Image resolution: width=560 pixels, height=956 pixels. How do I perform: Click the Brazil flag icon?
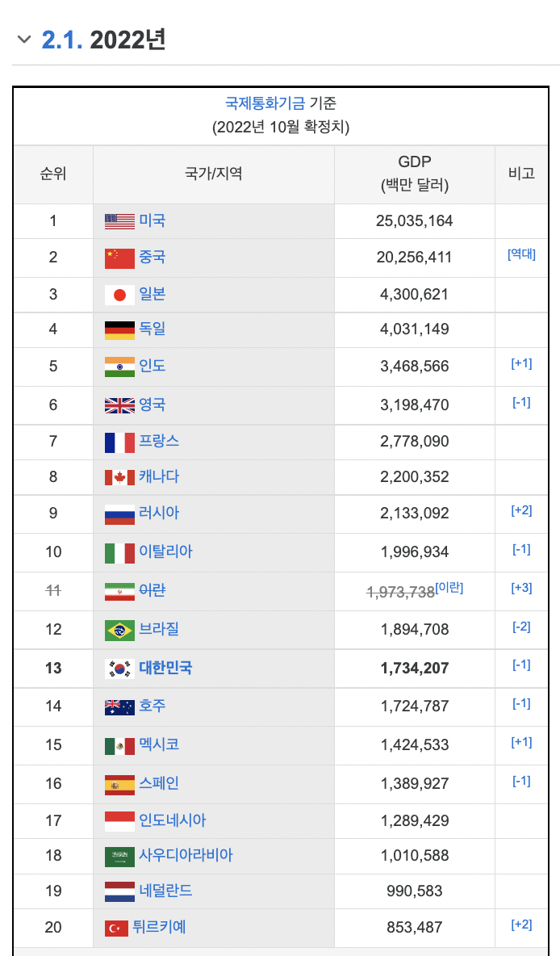[x=119, y=630]
